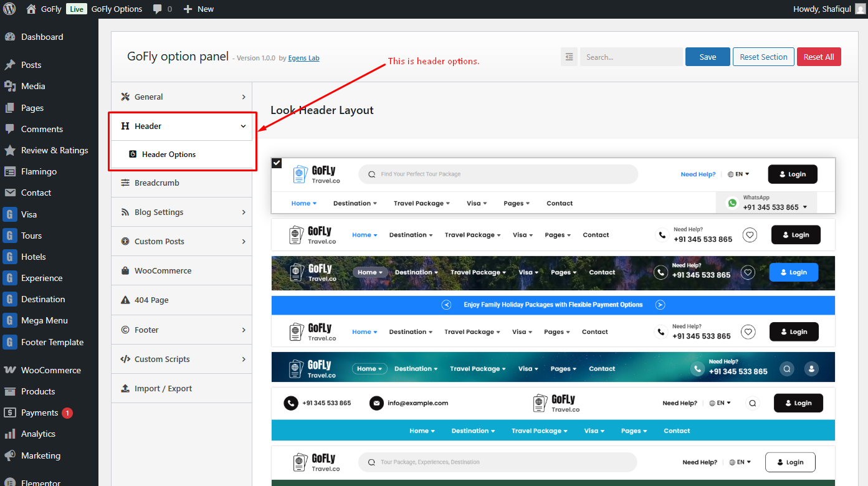Click the Pages icon in sidebar
The height and width of the screenshot is (486, 868).
pyautogui.click(x=9, y=108)
